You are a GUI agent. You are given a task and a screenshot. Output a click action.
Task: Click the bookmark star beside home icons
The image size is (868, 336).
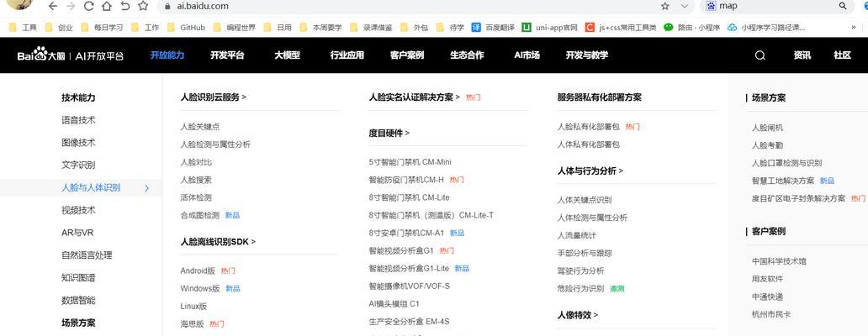click(x=143, y=6)
